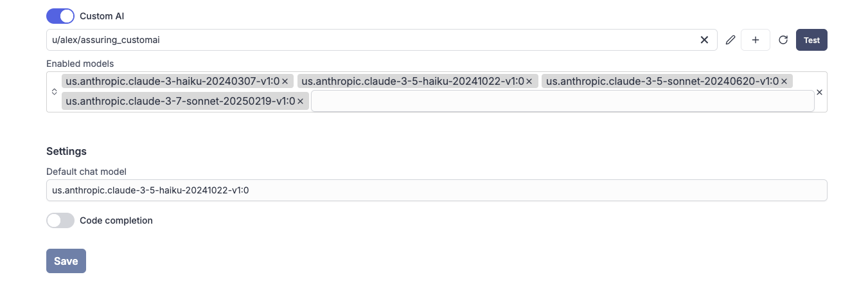Remove claude-3-5-haiku-20241022 model tag
The width and height of the screenshot is (868, 295).
coord(529,82)
